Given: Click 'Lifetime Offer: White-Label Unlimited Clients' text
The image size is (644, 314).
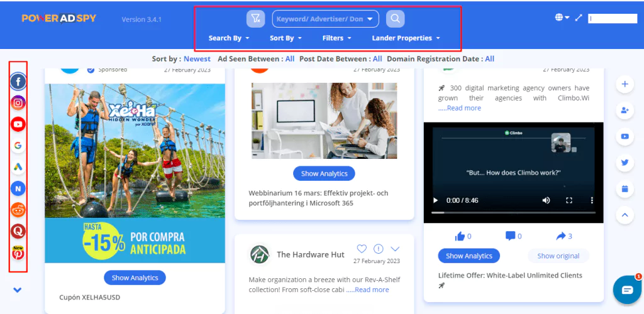Looking at the screenshot, I should click(510, 276).
